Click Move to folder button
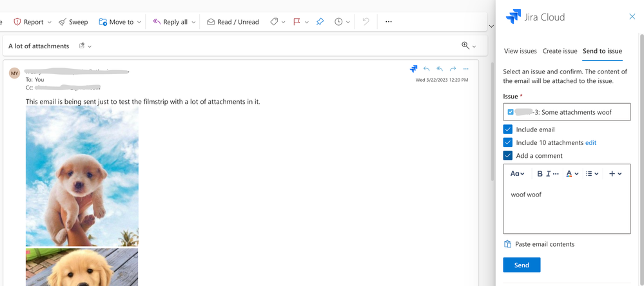This screenshot has width=644, height=286. [x=117, y=22]
